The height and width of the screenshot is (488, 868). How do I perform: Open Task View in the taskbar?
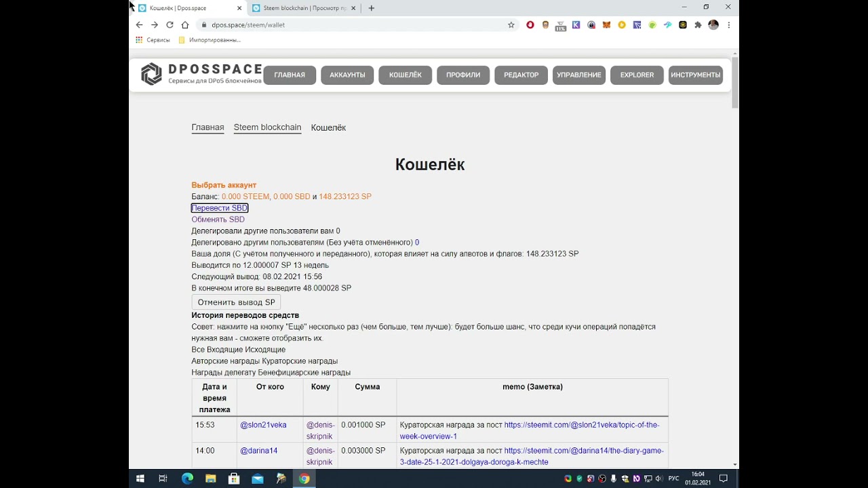click(163, 479)
